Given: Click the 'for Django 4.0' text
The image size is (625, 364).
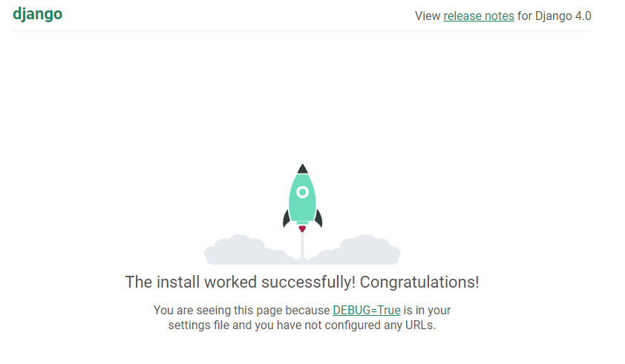Looking at the screenshot, I should point(554,16).
